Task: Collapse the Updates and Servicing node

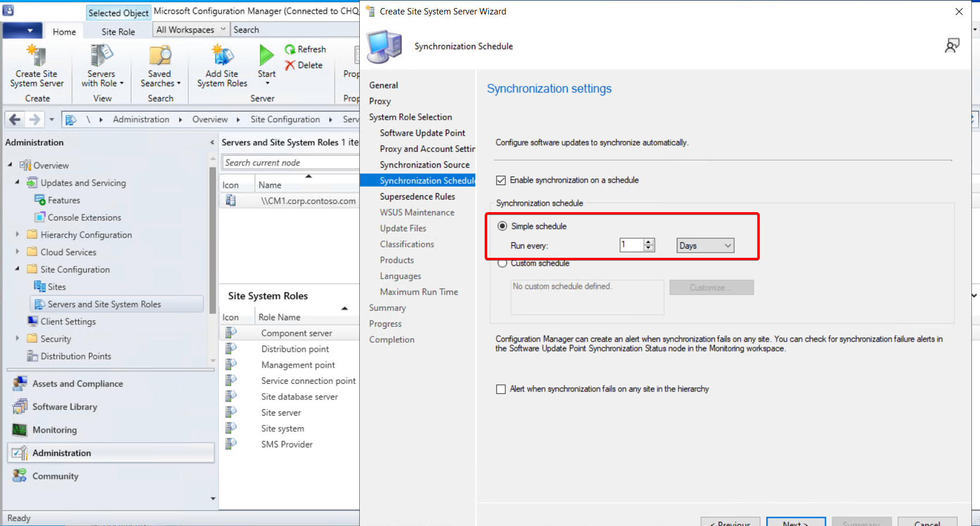Action: (x=17, y=183)
